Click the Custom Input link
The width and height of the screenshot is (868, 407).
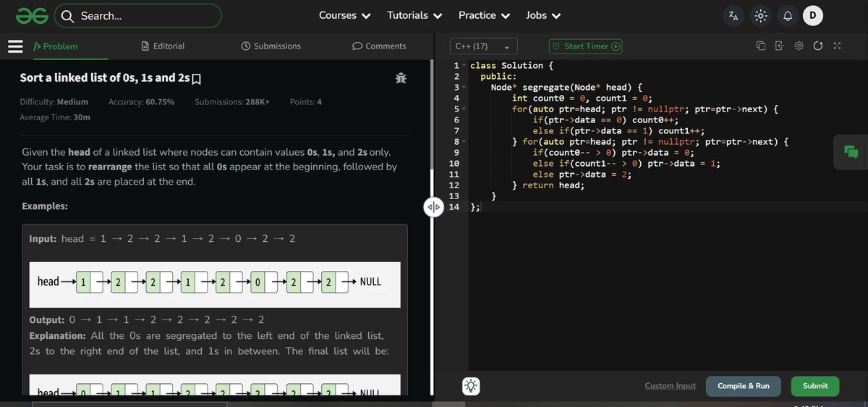671,386
